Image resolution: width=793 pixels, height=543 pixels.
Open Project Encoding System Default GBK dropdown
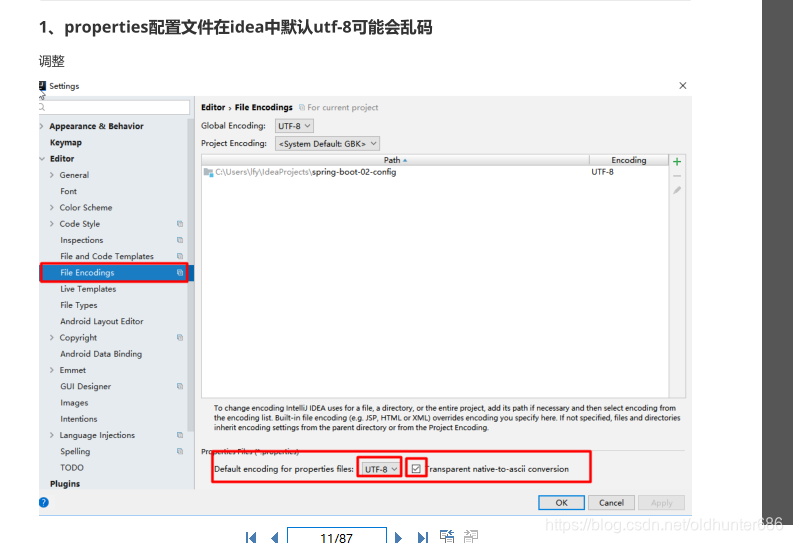coord(327,144)
